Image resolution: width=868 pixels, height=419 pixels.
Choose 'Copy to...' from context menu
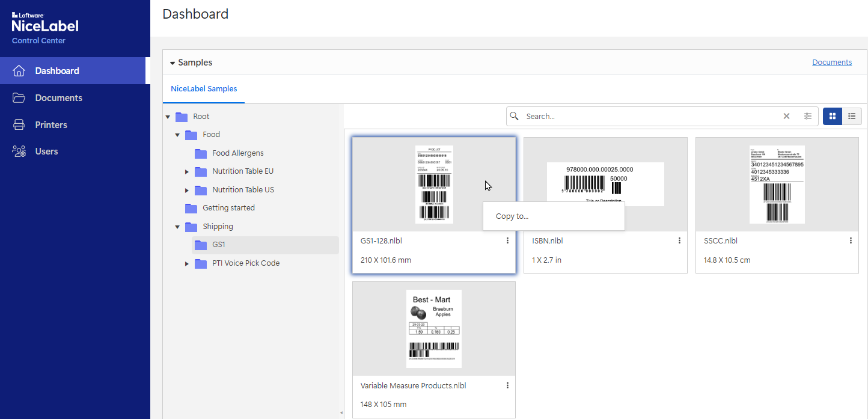pos(512,216)
